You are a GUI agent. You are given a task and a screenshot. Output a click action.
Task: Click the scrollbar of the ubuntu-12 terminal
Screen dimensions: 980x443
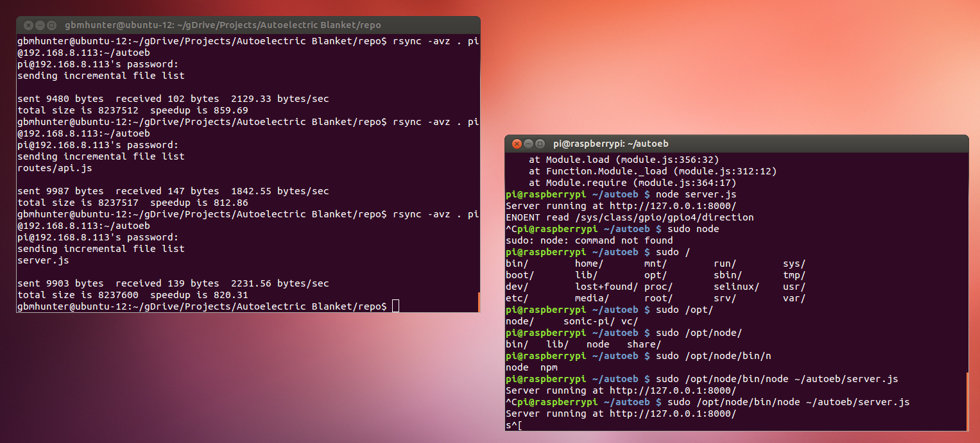[479, 301]
